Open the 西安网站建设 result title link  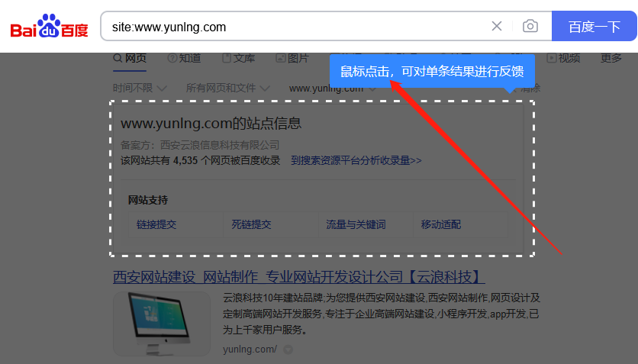298,276
